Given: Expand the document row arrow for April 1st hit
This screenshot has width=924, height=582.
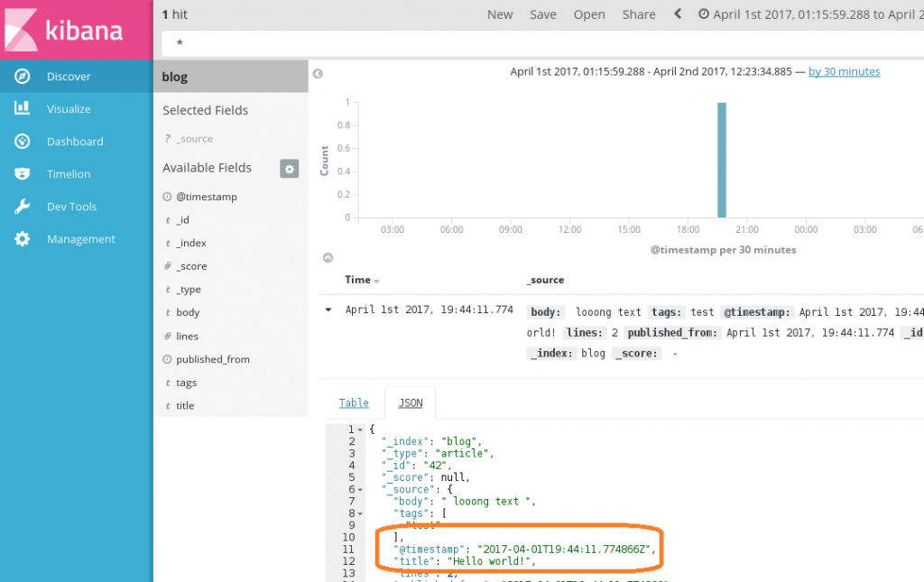Looking at the screenshot, I should click(x=328, y=308).
